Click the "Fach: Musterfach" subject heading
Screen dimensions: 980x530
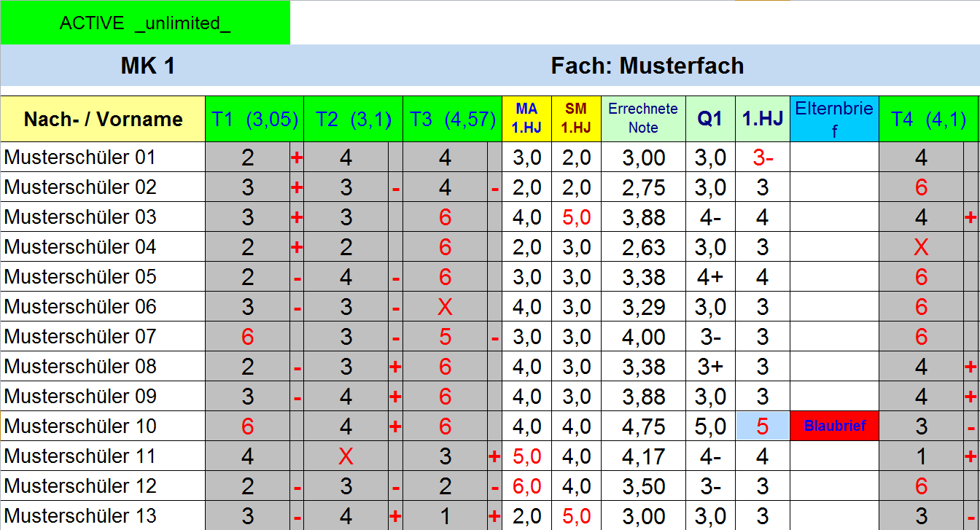tap(647, 66)
